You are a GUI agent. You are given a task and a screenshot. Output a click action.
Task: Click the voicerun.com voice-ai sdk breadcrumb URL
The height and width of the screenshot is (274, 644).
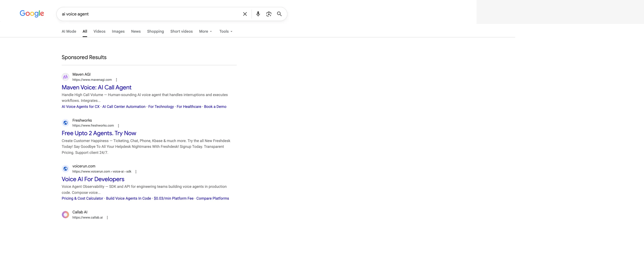click(x=102, y=172)
